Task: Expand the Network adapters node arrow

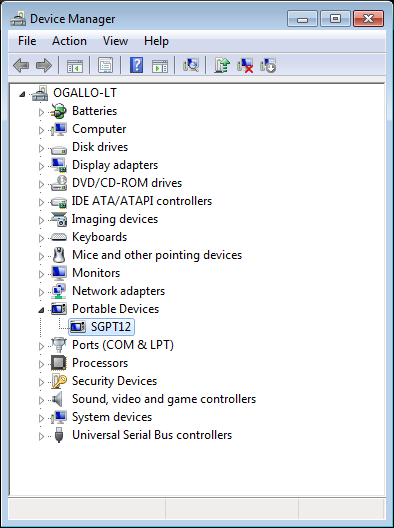Action: (x=41, y=292)
